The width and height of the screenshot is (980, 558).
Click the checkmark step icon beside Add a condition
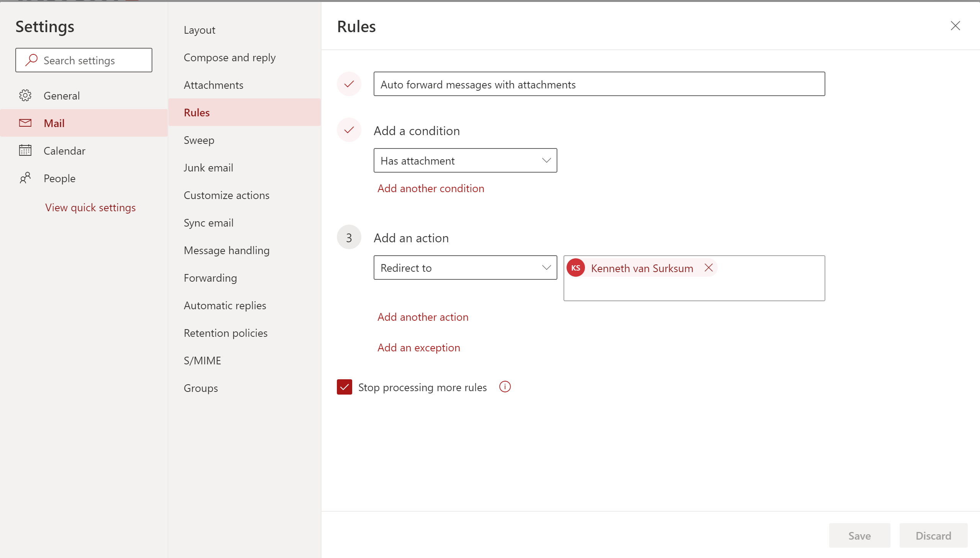349,130
